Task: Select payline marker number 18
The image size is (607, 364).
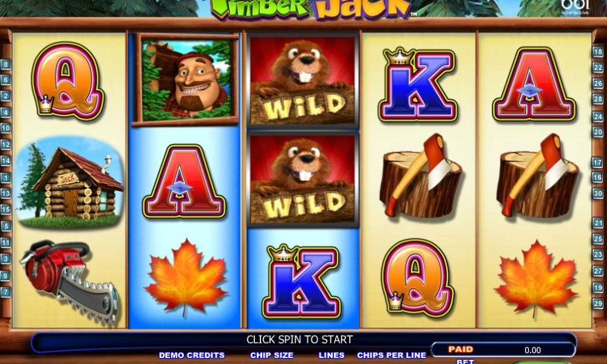Action: pyautogui.click(x=598, y=52)
